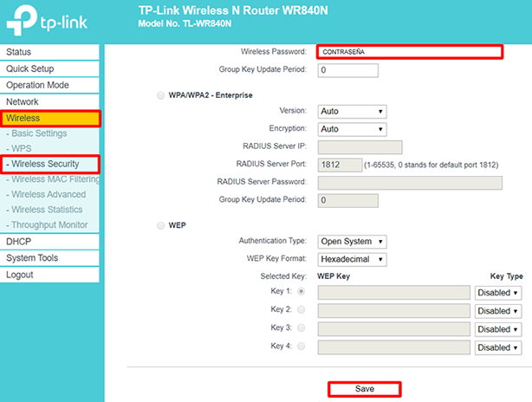
Task: Open the Key 2 Key Type dropdown
Action: (498, 311)
